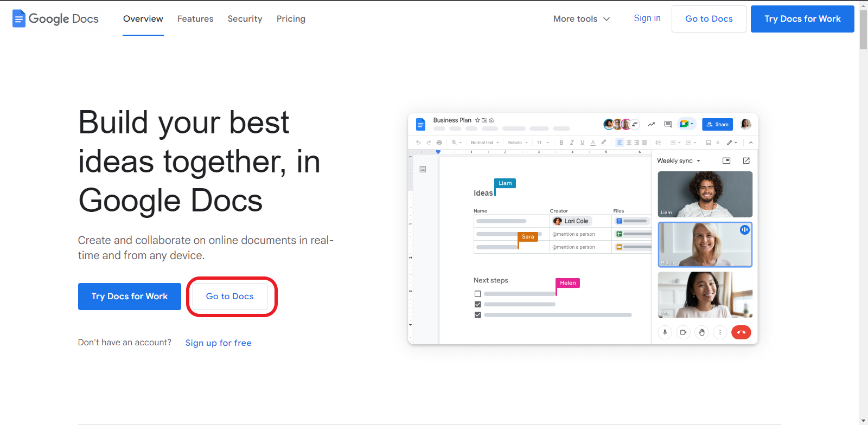Toggle Underline formatting button
The image size is (868, 425).
tap(583, 143)
